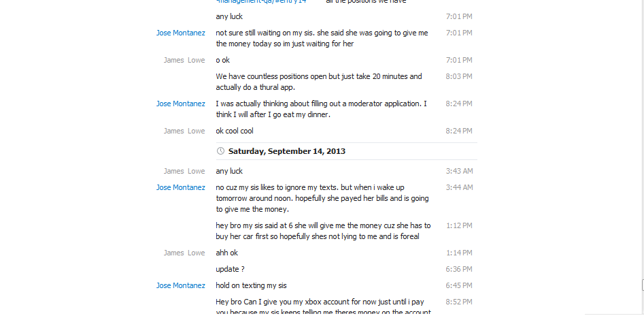Select James Lowe name beside 'ok cool cool'

coord(184,131)
